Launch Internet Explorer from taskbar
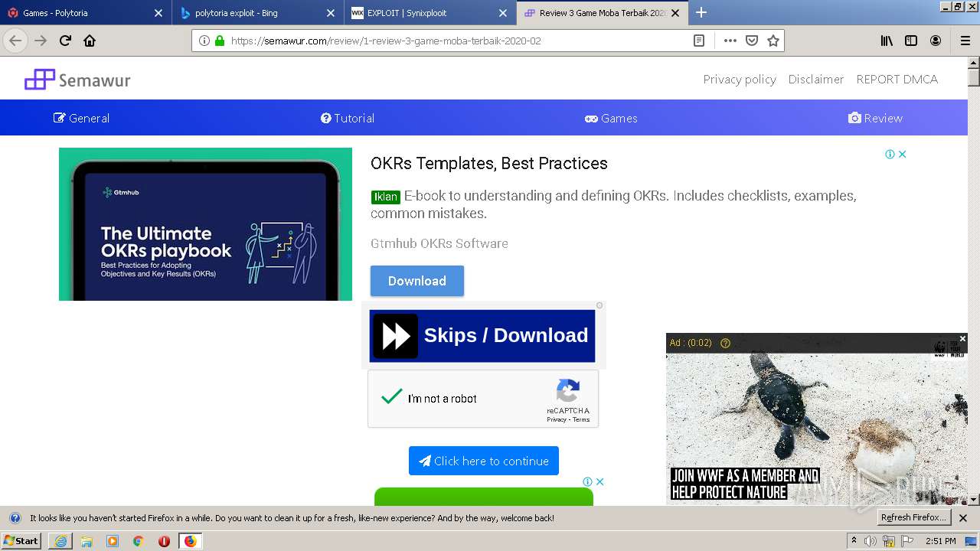980x551 pixels. (60, 541)
